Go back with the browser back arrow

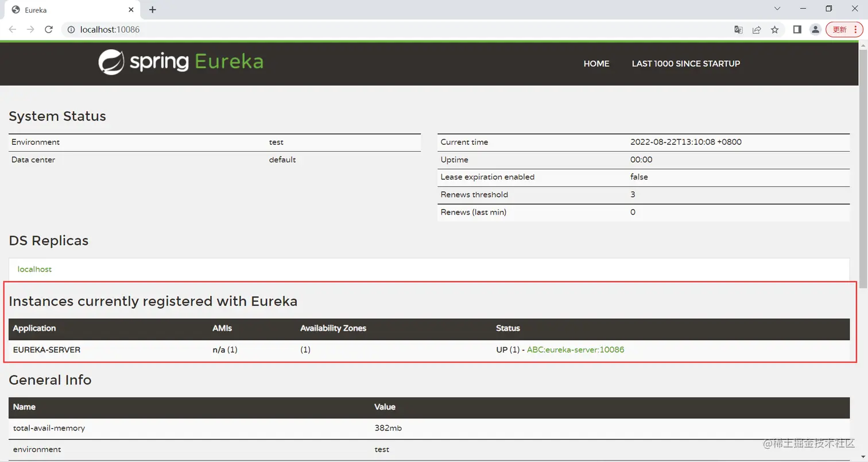13,29
